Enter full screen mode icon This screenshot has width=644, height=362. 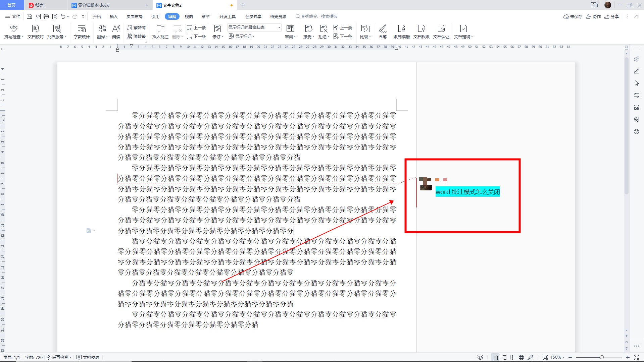coord(636,357)
